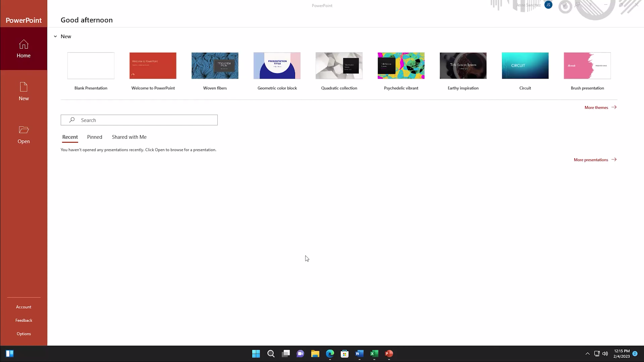The width and height of the screenshot is (644, 362).
Task: Click the Home icon in sidebar
Action: point(23,45)
